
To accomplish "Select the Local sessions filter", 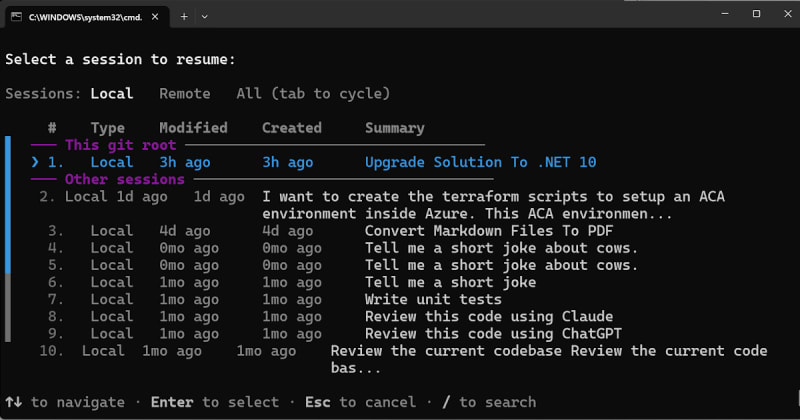I will 112,94.
